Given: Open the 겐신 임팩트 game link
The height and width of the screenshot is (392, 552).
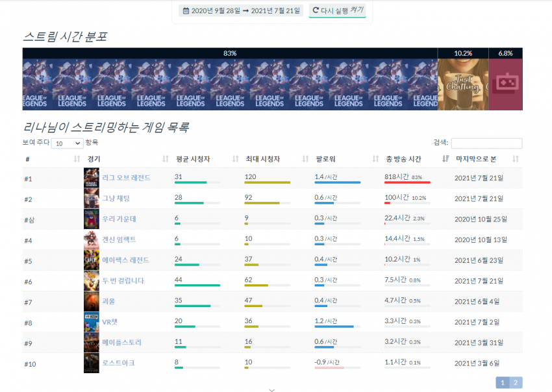Looking at the screenshot, I should click(119, 239).
